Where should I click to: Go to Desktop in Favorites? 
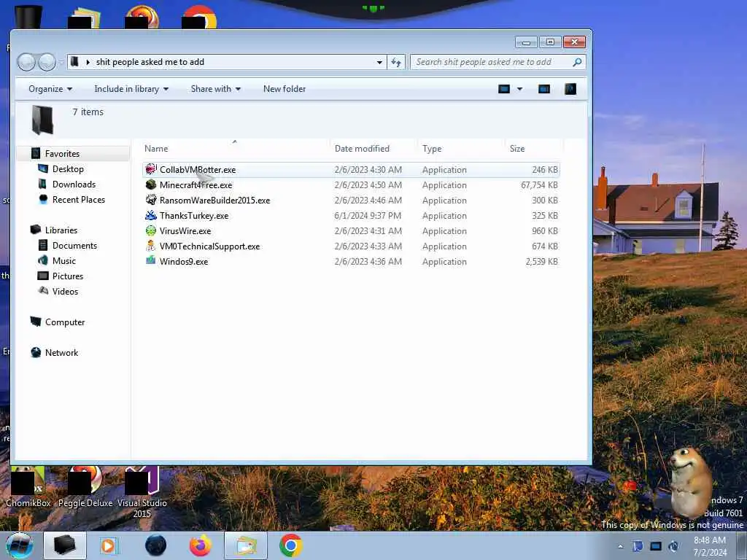coord(68,169)
